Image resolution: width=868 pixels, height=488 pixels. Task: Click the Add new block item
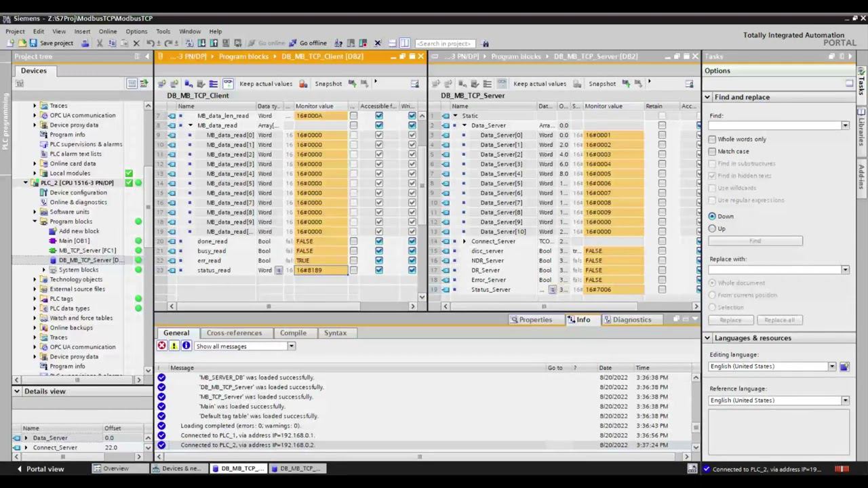click(79, 231)
